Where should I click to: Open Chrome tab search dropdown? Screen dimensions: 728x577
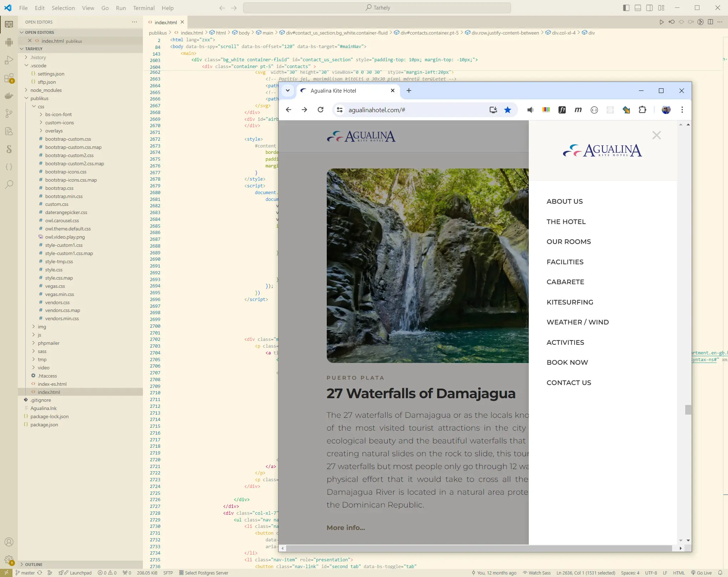click(288, 90)
